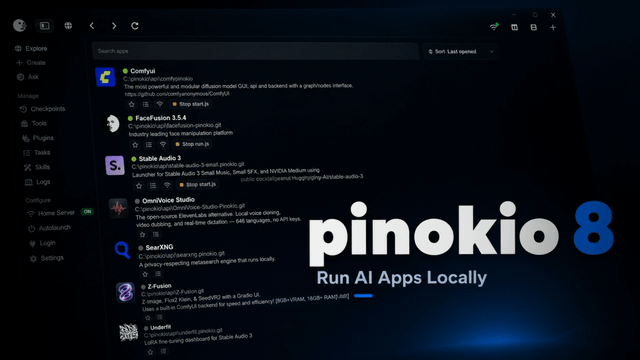This screenshot has width=640, height=360.
Task: Open the FaceFusion 3.5.4 title
Action: pyautogui.click(x=161, y=118)
